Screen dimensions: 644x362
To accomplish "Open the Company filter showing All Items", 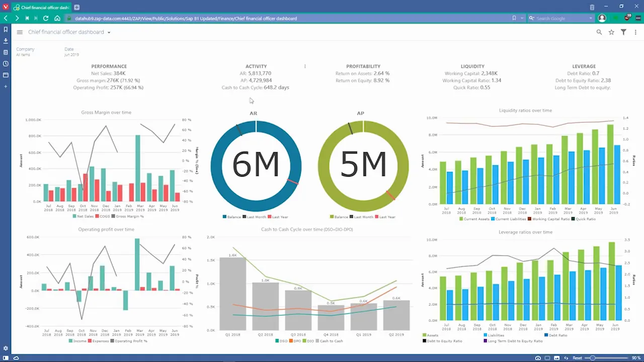I will tap(25, 52).
